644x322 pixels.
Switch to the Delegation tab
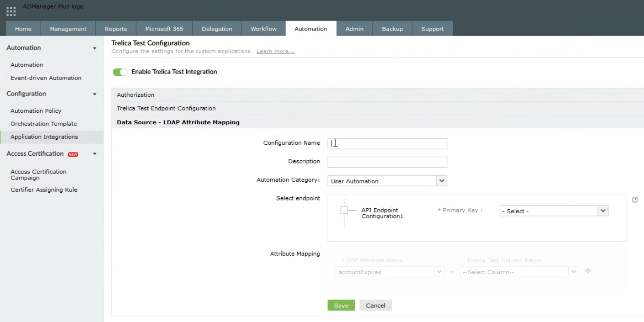(217, 29)
